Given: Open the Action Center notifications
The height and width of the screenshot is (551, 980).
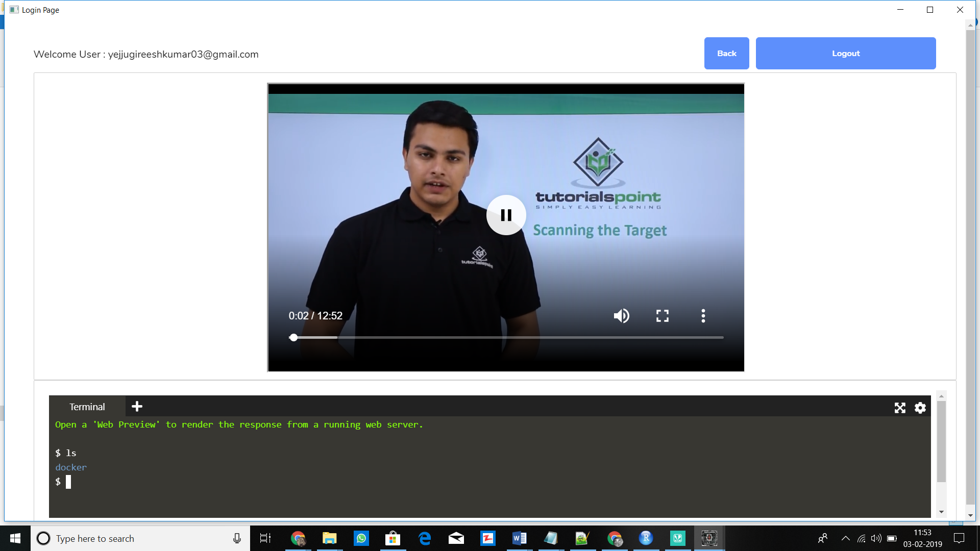Looking at the screenshot, I should tap(959, 538).
